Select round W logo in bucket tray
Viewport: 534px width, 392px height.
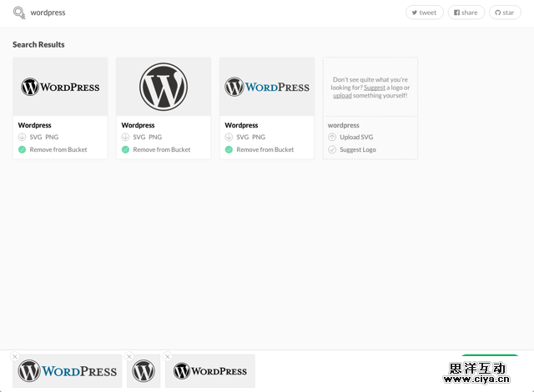pos(144,371)
